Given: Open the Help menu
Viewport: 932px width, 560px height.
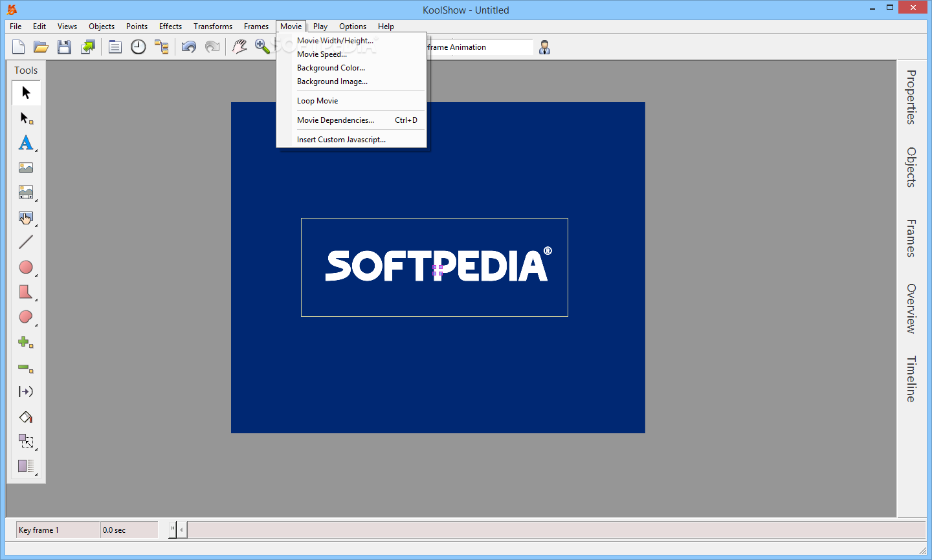Looking at the screenshot, I should point(386,27).
